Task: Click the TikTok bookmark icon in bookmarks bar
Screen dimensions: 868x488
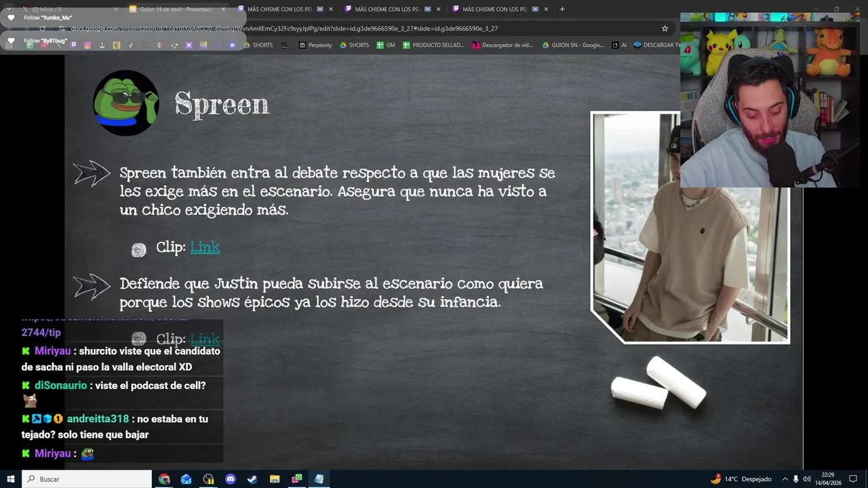Action: point(130,45)
